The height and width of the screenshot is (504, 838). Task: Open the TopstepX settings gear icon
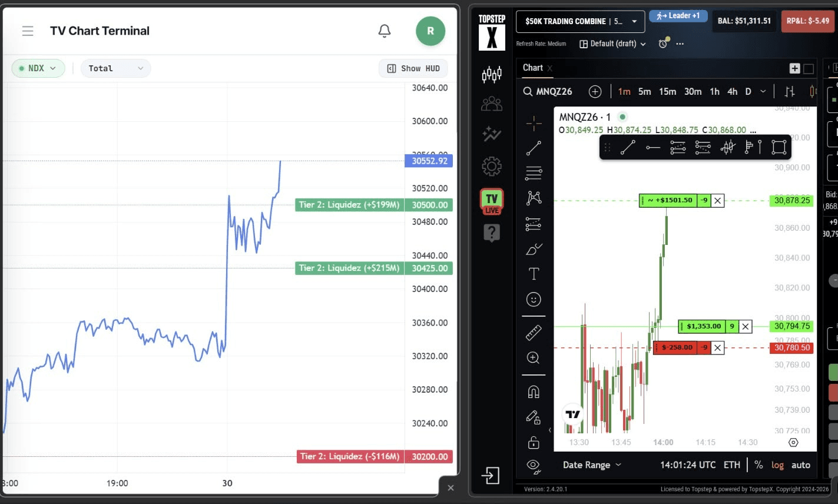pyautogui.click(x=492, y=167)
